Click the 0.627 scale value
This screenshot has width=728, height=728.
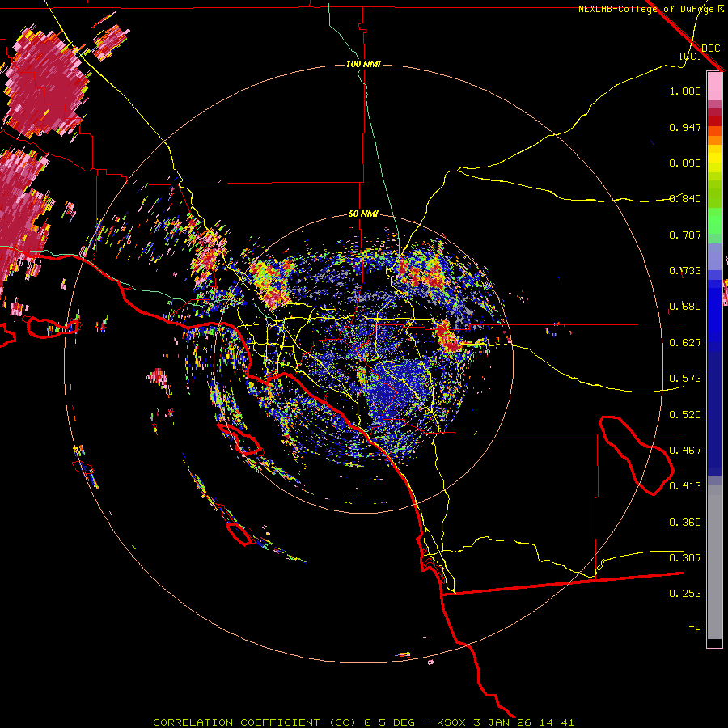click(x=685, y=343)
